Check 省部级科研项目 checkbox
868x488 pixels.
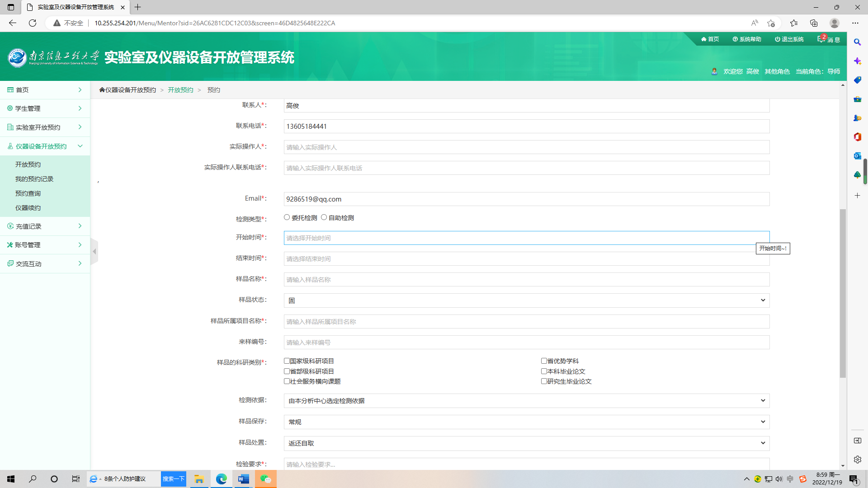287,371
